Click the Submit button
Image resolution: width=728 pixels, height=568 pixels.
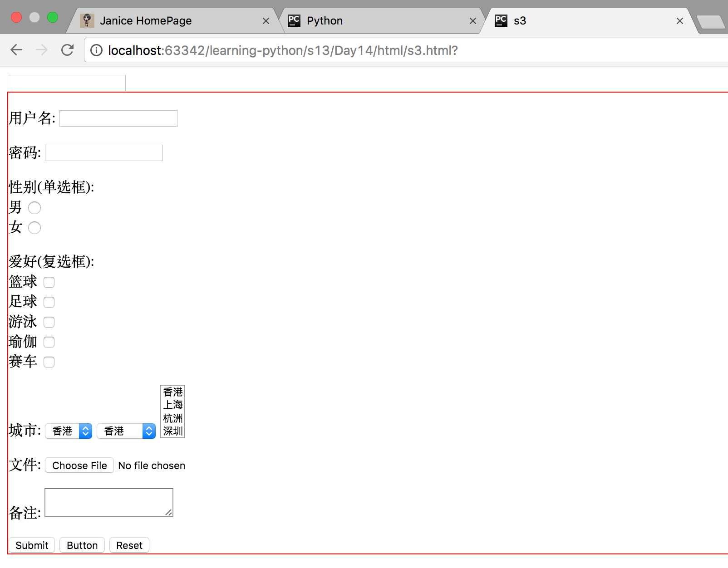click(32, 545)
